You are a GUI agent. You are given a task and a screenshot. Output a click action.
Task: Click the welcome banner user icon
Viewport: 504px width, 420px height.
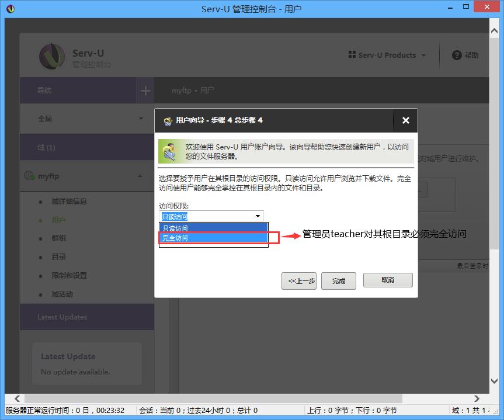click(169, 151)
